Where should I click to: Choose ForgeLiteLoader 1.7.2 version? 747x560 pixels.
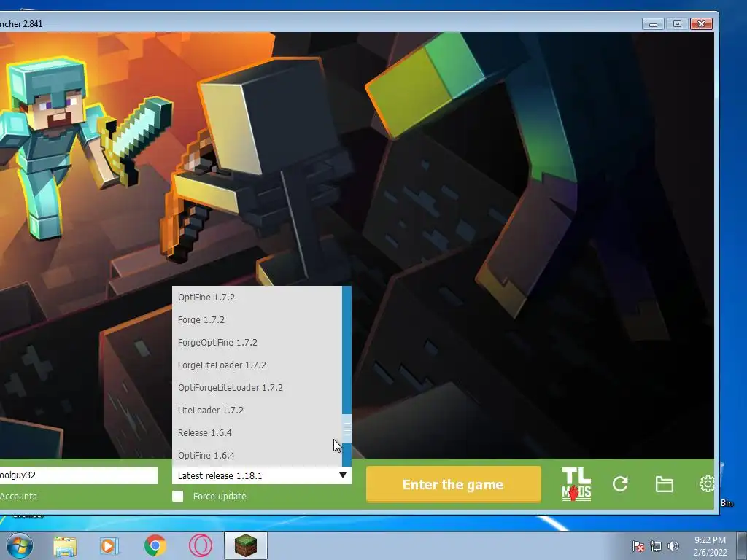click(x=258, y=365)
